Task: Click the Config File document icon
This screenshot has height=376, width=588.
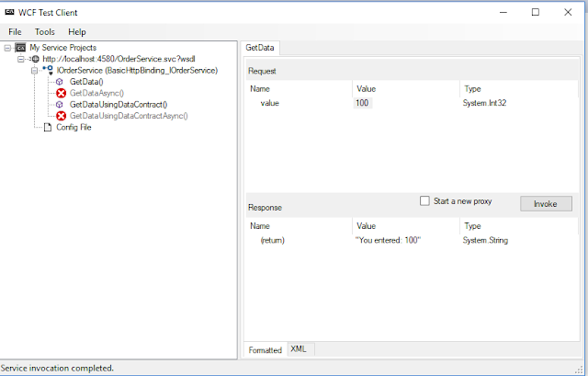Action: click(48, 128)
